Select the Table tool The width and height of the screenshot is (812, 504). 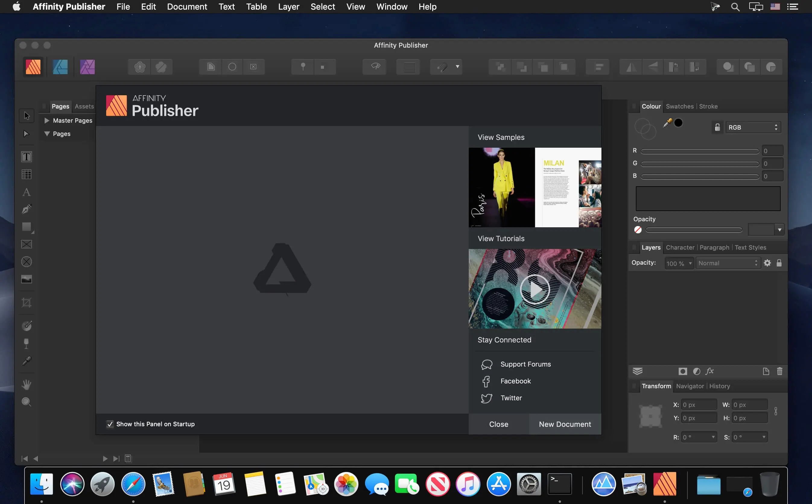point(26,174)
